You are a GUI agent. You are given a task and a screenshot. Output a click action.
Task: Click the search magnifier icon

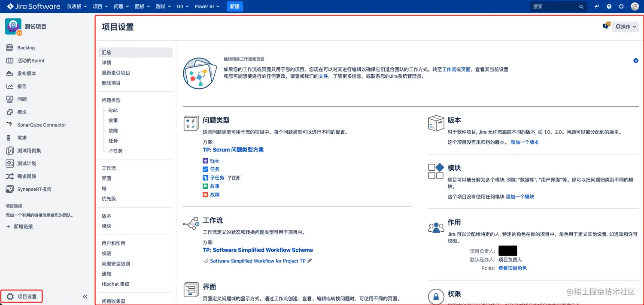(x=581, y=6)
